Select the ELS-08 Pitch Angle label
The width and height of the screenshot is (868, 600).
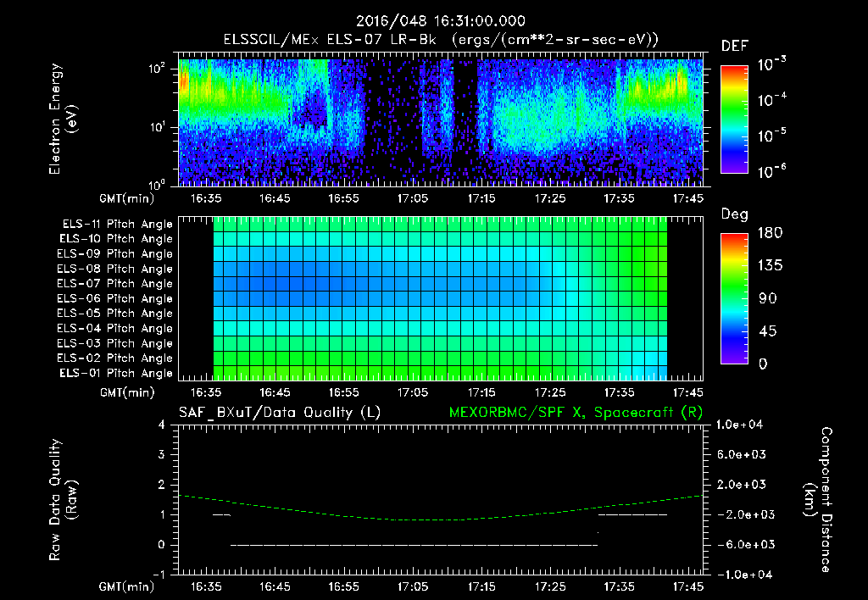click(x=115, y=269)
